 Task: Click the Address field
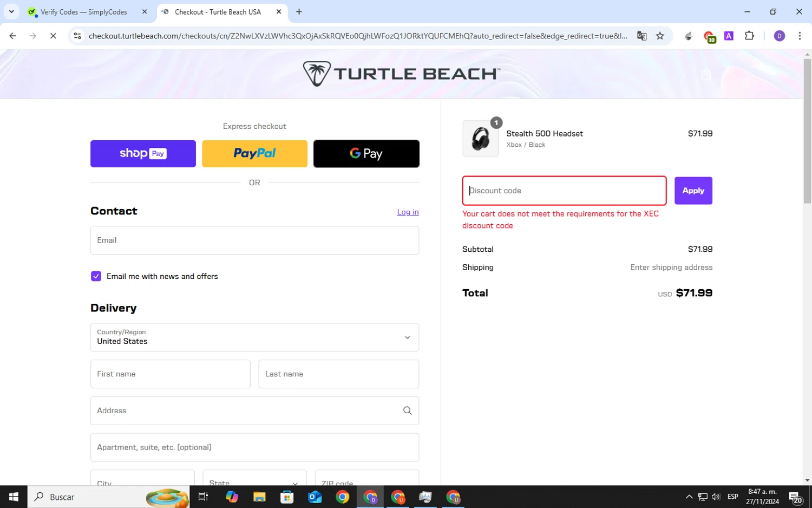tap(254, 411)
